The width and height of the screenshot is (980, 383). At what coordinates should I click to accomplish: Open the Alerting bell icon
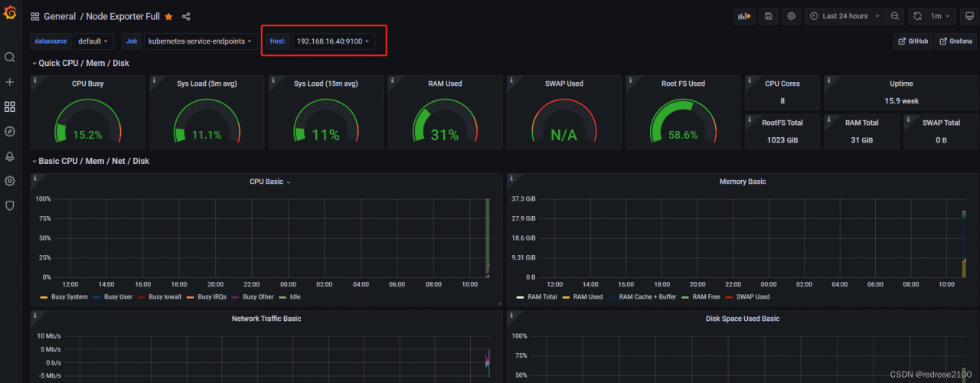pyautogui.click(x=10, y=156)
